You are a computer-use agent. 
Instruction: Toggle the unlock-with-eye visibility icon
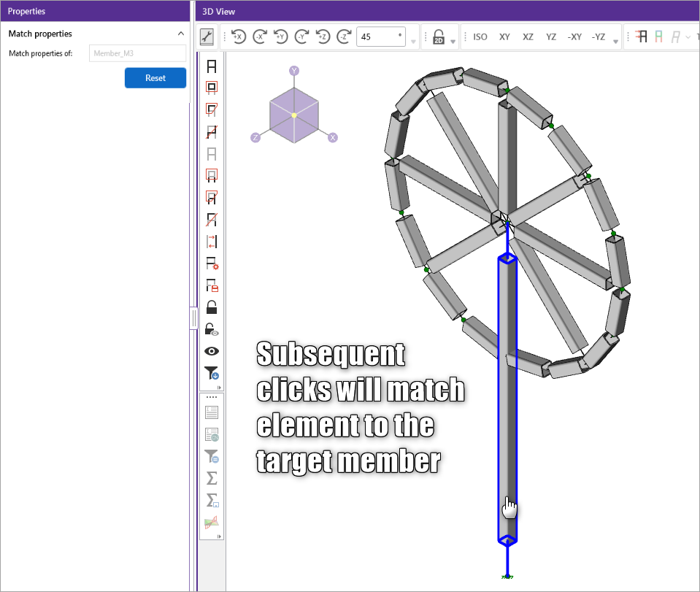(212, 329)
